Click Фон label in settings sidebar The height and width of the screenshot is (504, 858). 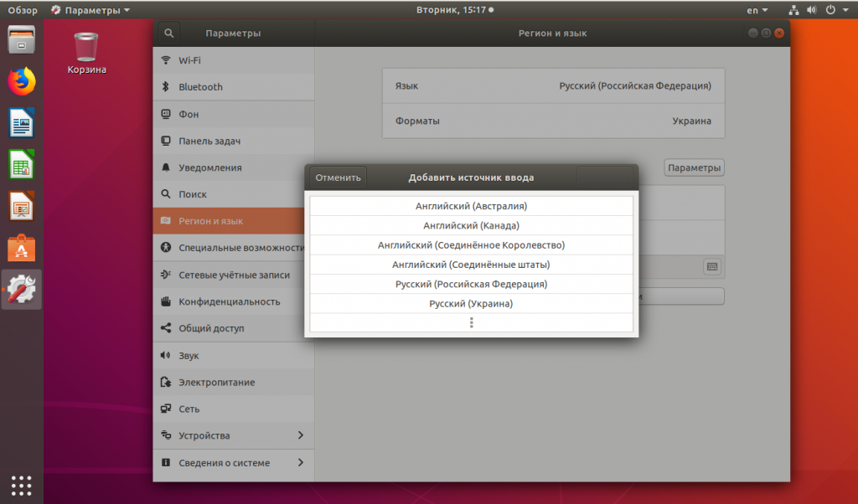pyautogui.click(x=189, y=114)
